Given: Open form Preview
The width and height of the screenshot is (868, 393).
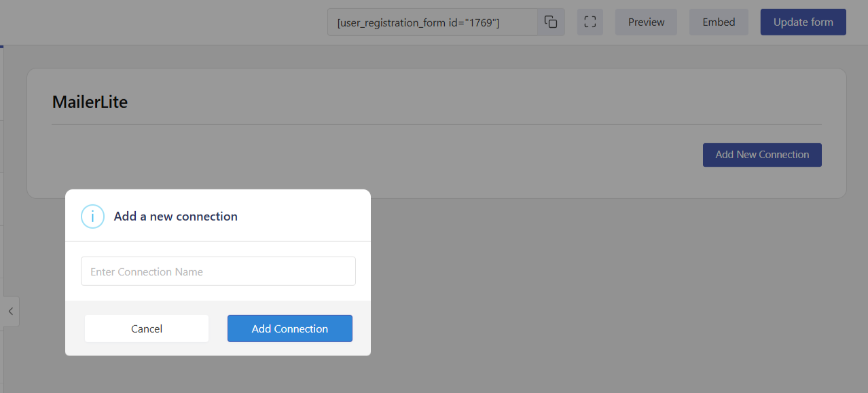Looking at the screenshot, I should tap(646, 22).
